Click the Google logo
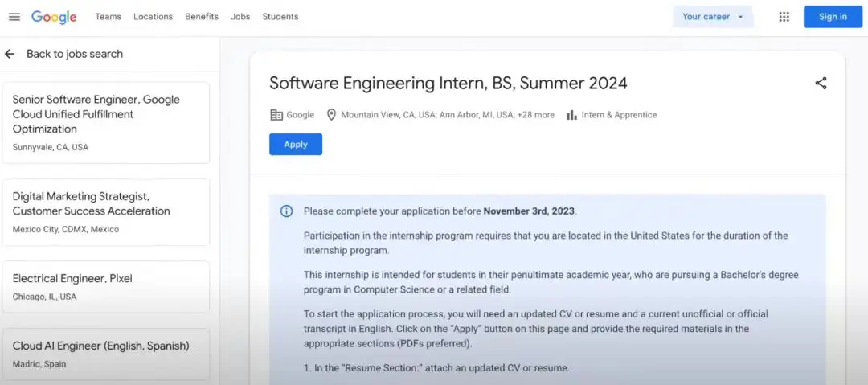868x385 pixels. [x=54, y=17]
